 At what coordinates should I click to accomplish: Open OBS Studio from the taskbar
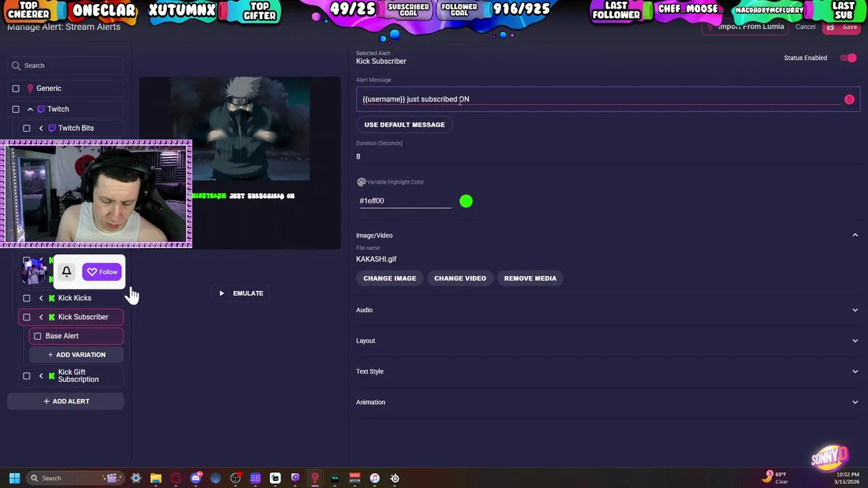pos(235,478)
